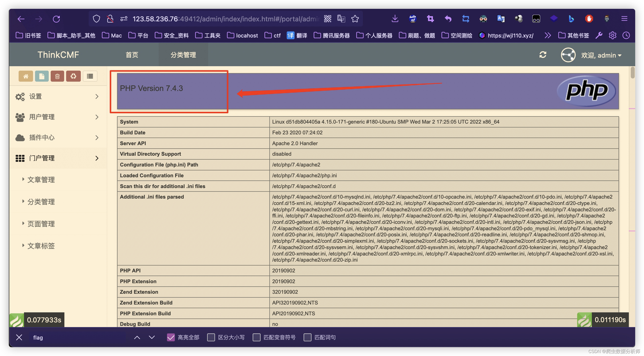Image resolution: width=644 pixels, height=356 pixels.
Task: Enable the 区分大小写 checkbox
Action: point(211,337)
